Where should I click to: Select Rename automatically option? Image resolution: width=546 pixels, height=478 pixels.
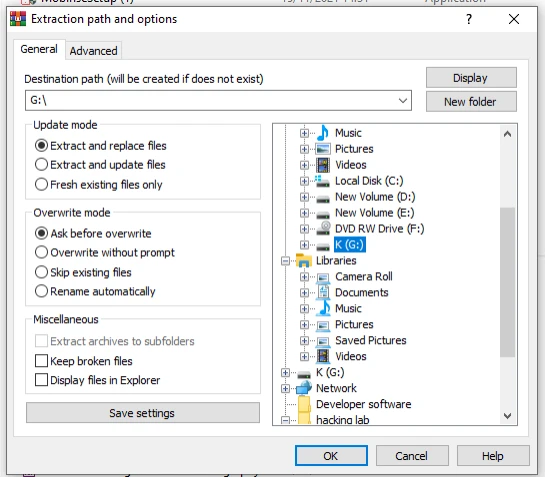95,291
